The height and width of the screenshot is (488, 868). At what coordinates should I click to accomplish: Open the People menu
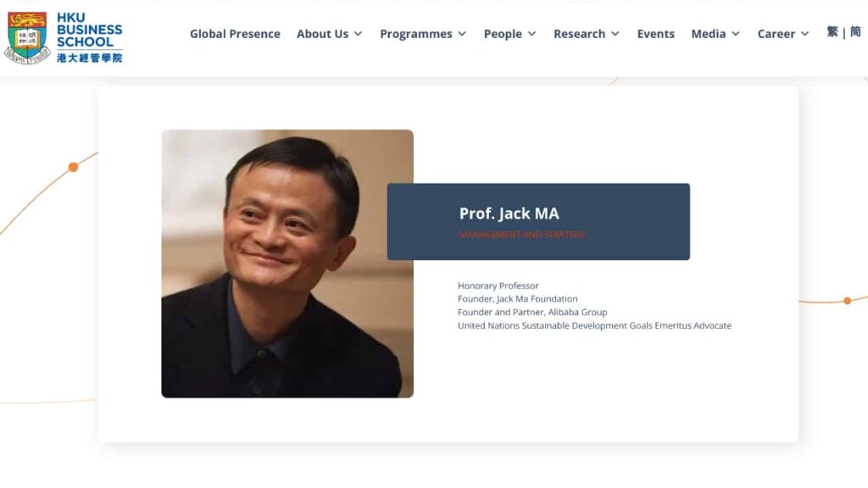pyautogui.click(x=503, y=34)
